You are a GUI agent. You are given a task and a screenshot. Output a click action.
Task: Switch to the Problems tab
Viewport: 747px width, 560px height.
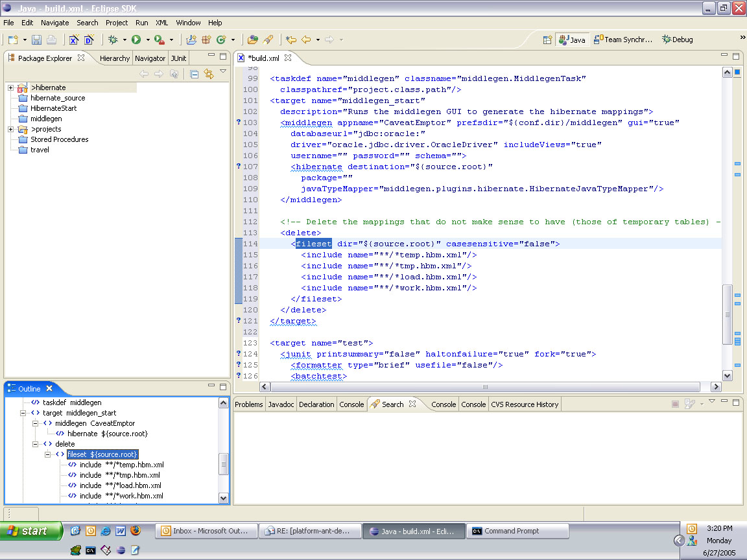point(248,404)
